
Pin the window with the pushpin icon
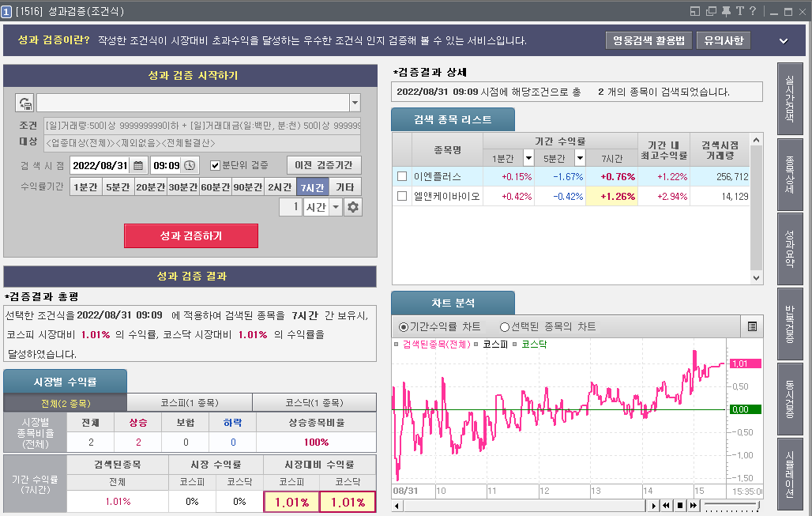click(x=726, y=11)
